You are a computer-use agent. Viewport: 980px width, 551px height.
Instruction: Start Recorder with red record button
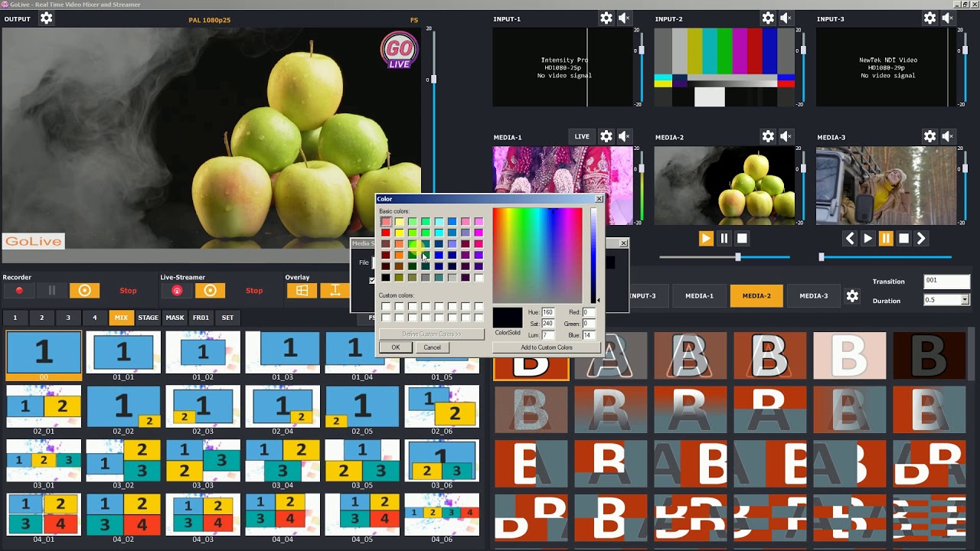pyautogui.click(x=19, y=291)
